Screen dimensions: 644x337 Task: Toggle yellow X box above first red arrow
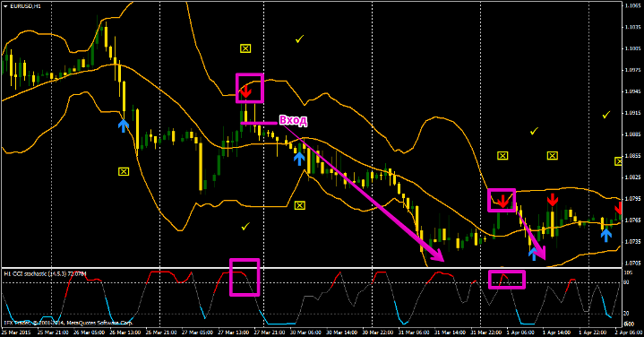245,48
